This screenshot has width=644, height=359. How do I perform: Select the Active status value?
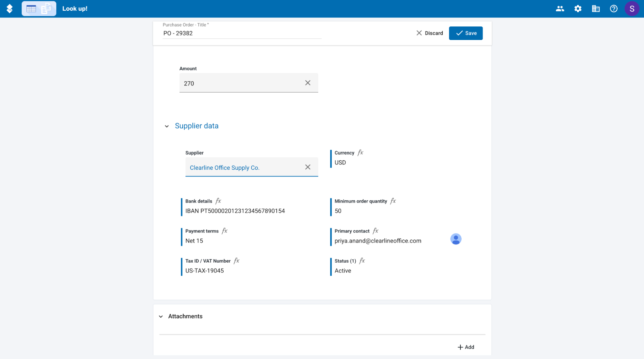[343, 271]
